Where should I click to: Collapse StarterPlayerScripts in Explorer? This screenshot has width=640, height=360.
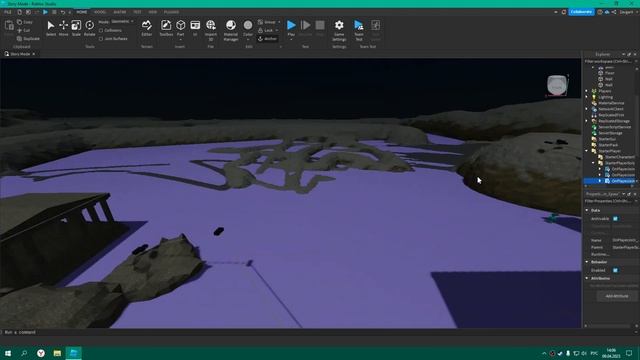tap(593, 163)
